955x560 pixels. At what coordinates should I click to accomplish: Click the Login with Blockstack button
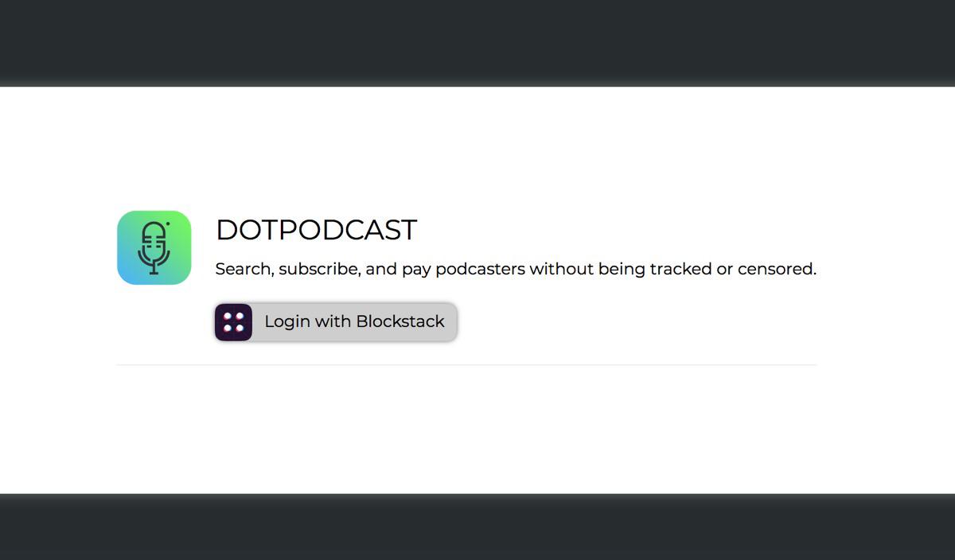[336, 321]
